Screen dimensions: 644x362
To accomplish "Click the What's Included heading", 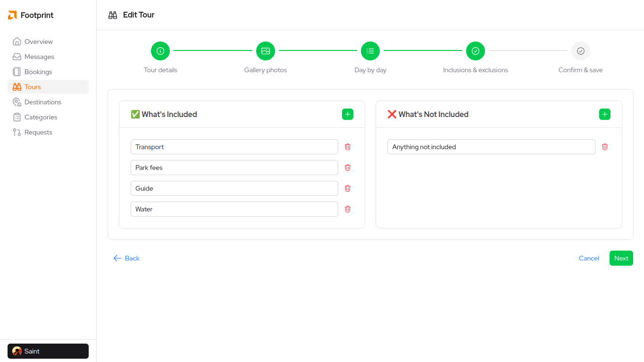I will coord(164,114).
